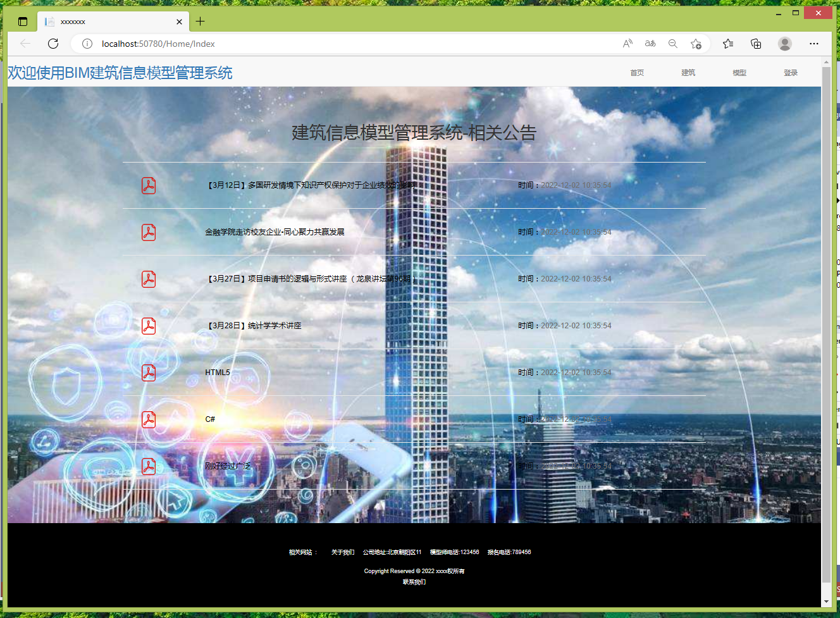Click the 欢迎使用BIM建筑信息模型管理系统 site title
The height and width of the screenshot is (618, 840).
pos(120,73)
